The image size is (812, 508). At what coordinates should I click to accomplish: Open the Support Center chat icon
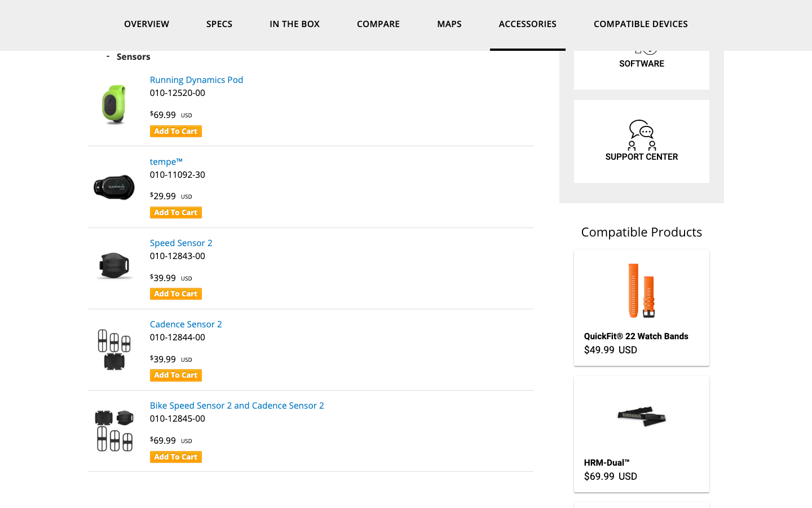642,135
